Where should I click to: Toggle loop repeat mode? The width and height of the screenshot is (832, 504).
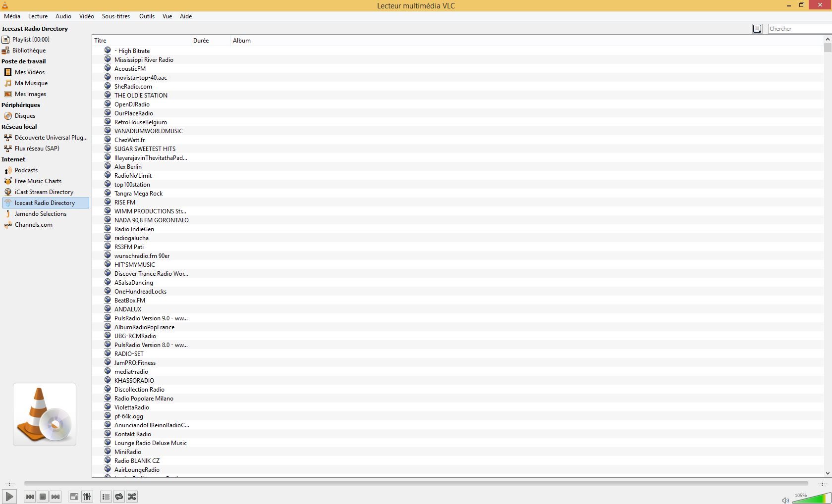point(119,497)
